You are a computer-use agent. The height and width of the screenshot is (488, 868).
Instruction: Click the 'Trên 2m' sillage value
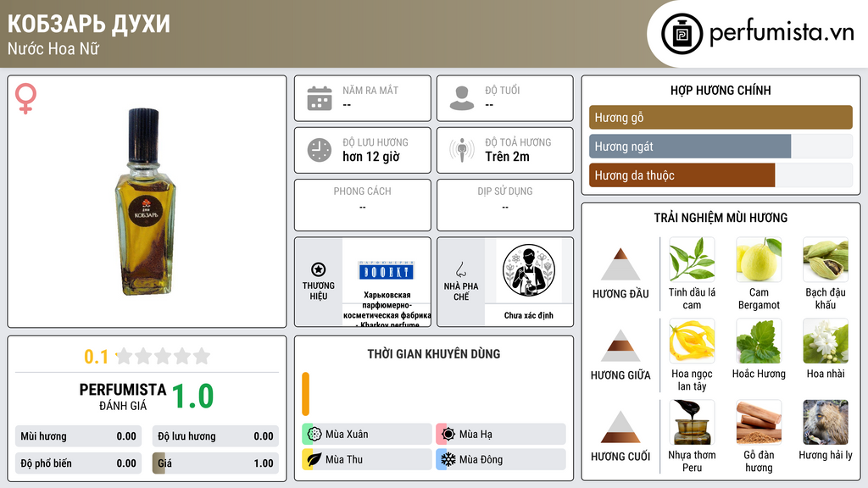tap(507, 157)
